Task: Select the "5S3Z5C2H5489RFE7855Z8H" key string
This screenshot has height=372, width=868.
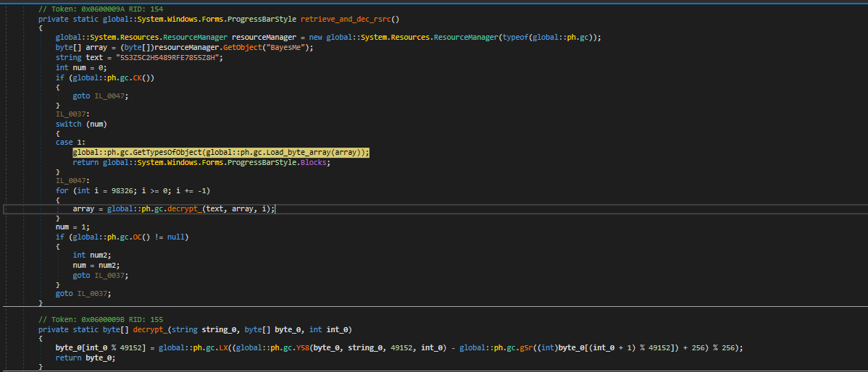Action: tap(164, 58)
